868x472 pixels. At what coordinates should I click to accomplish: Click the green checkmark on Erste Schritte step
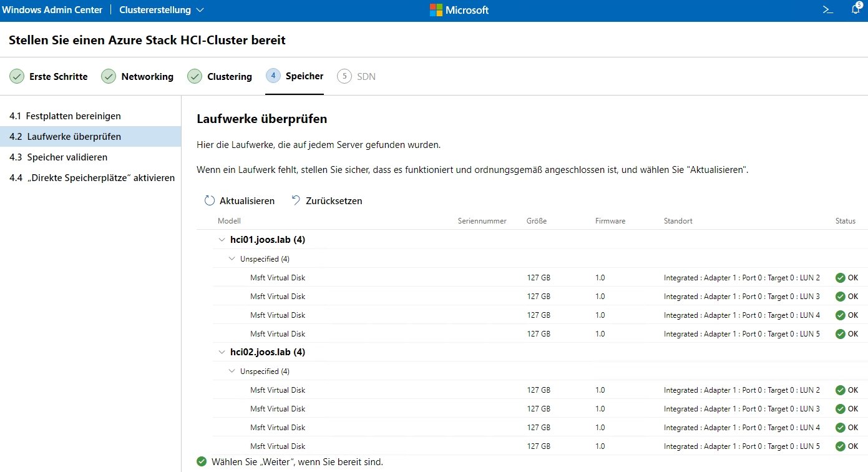(x=17, y=76)
